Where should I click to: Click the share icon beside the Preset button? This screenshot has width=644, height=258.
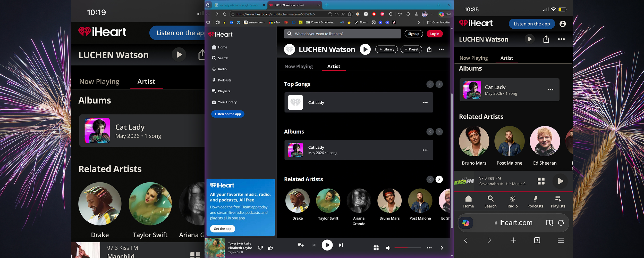click(x=429, y=49)
